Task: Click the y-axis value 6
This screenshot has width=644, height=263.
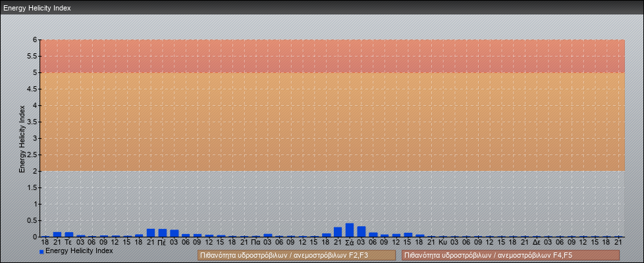Action: click(36, 40)
